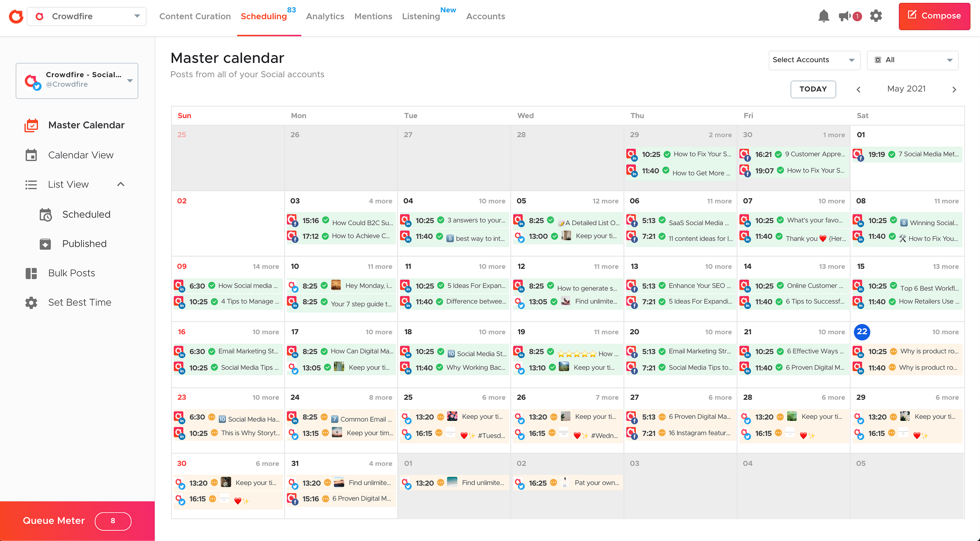Go to the next month arrow
Screen dimensions: 980x541
coord(954,89)
